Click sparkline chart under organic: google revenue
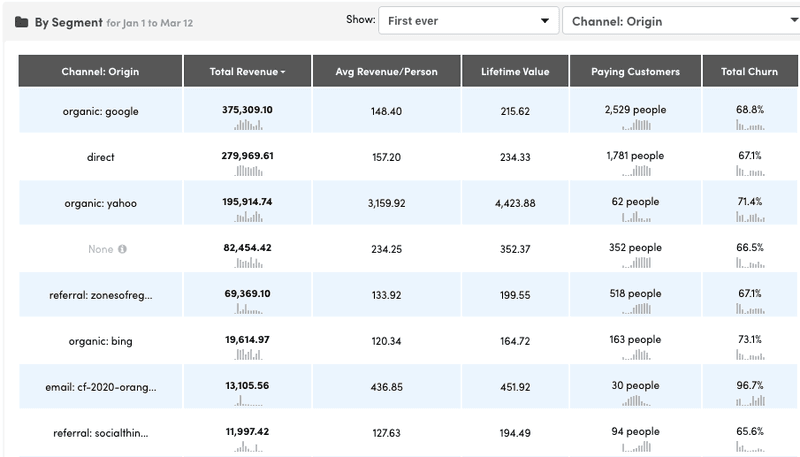 [x=248, y=125]
